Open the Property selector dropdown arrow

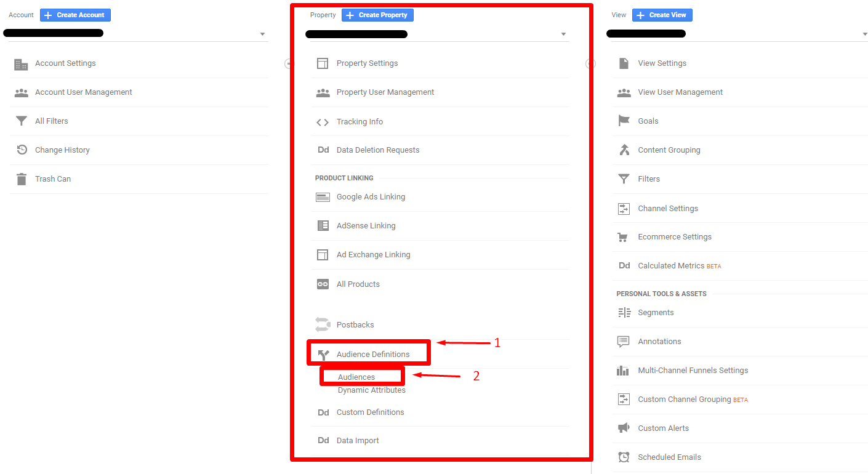(x=563, y=34)
